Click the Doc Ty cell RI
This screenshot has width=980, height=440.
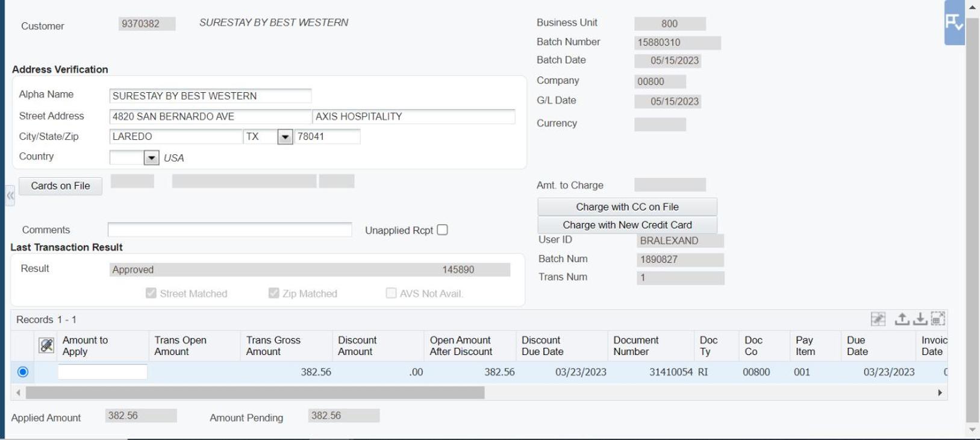coord(704,372)
